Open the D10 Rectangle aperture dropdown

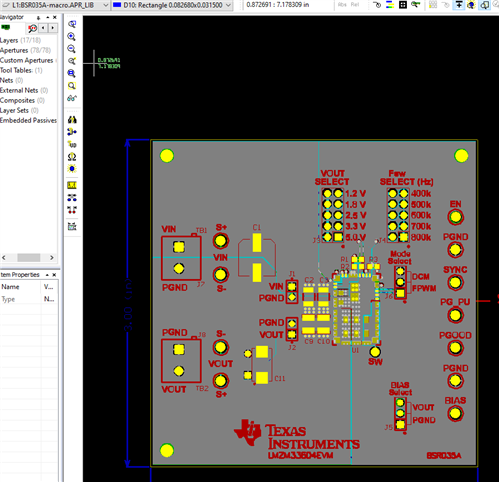(x=172, y=5)
